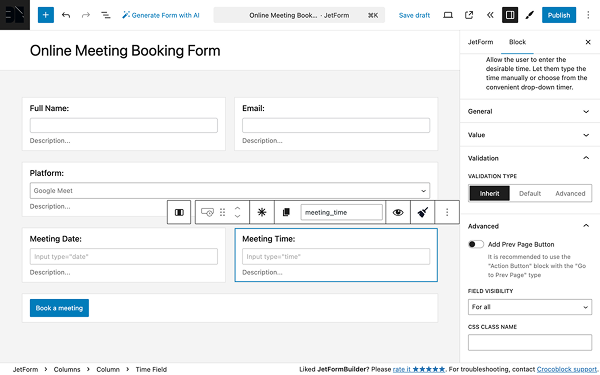
Task: Switch to the JetForm tab
Action: 480,42
